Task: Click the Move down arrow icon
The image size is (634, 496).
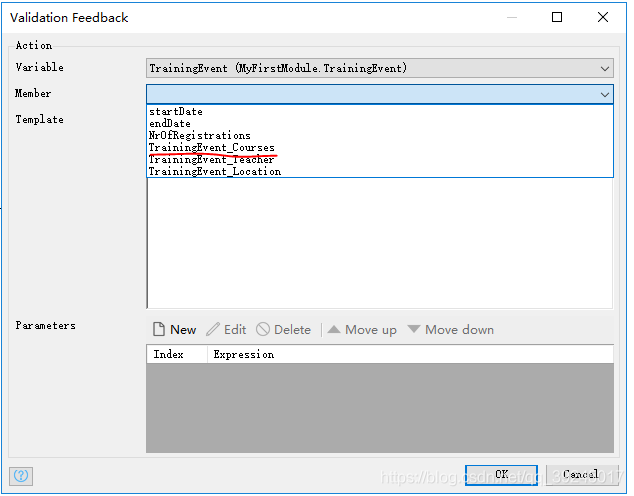Action: pyautogui.click(x=414, y=330)
